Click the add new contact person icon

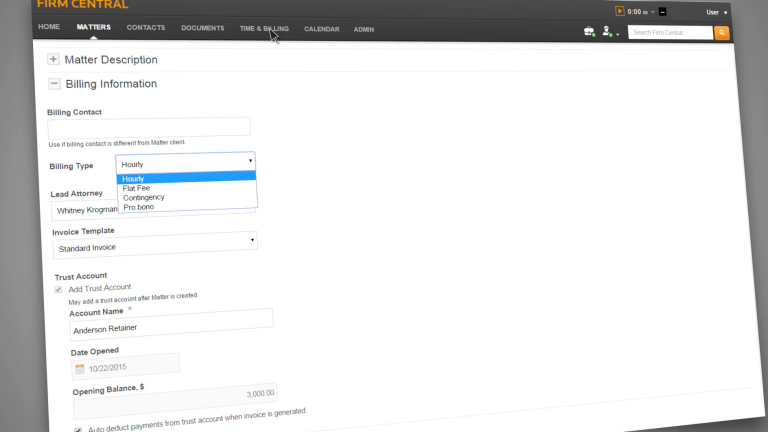pos(607,32)
